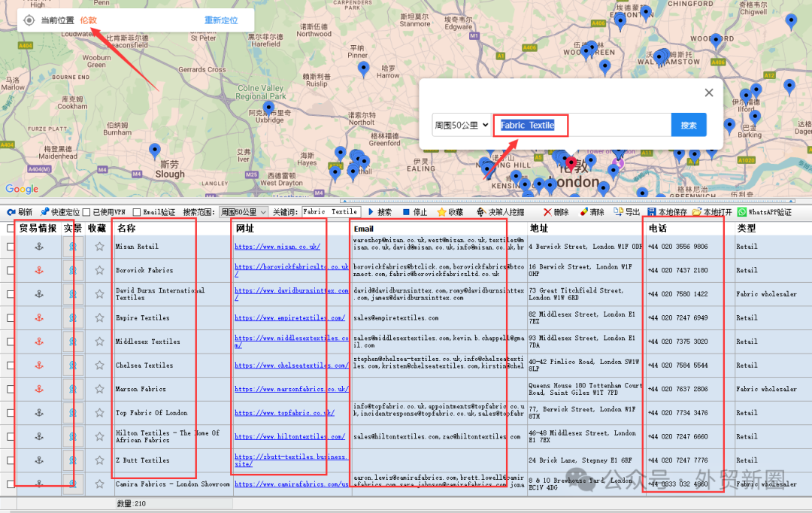Tick the Email验证 checkbox
This screenshot has height=513, width=812.
coord(136,213)
